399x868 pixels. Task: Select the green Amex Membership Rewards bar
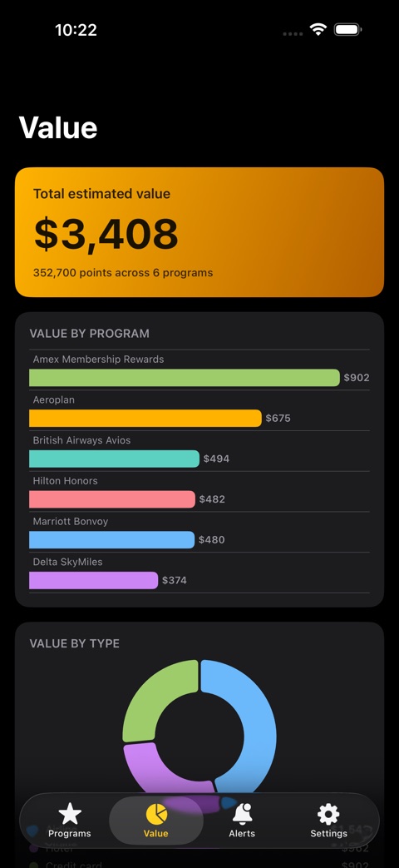coord(184,378)
